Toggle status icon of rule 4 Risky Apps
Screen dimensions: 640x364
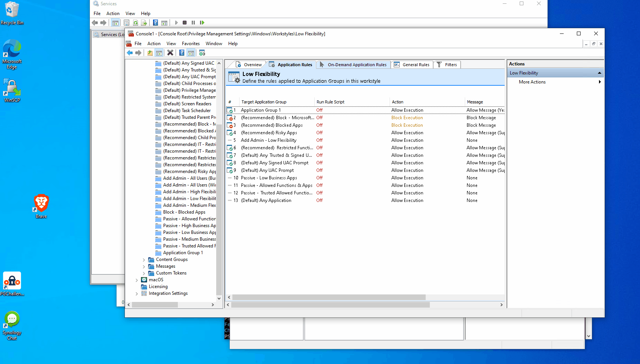229,133
